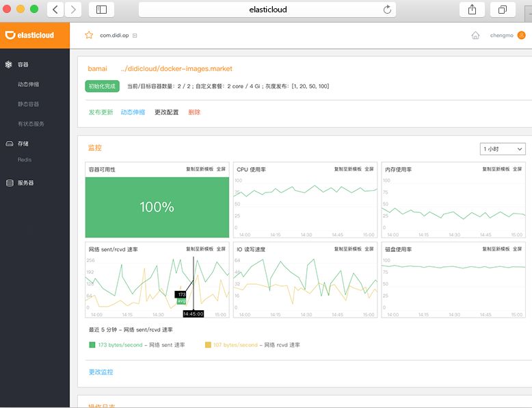Click the elasticloud logo

(x=29, y=35)
